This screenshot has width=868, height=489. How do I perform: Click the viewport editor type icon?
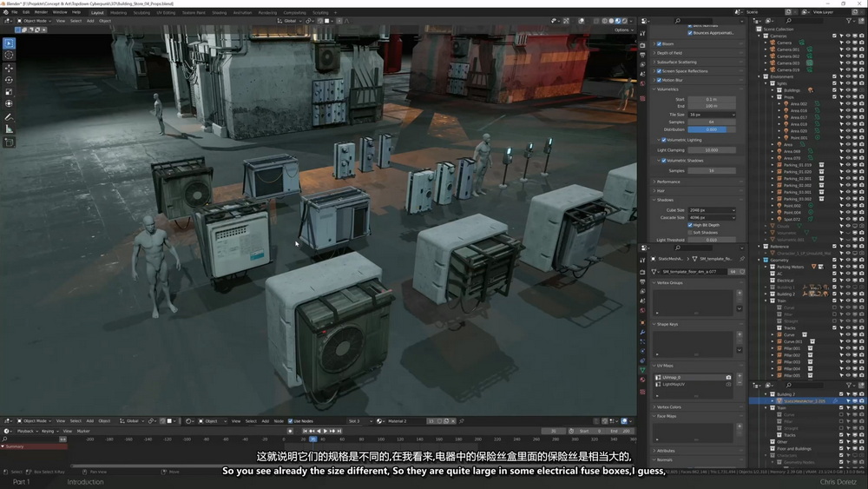[x=8, y=21]
